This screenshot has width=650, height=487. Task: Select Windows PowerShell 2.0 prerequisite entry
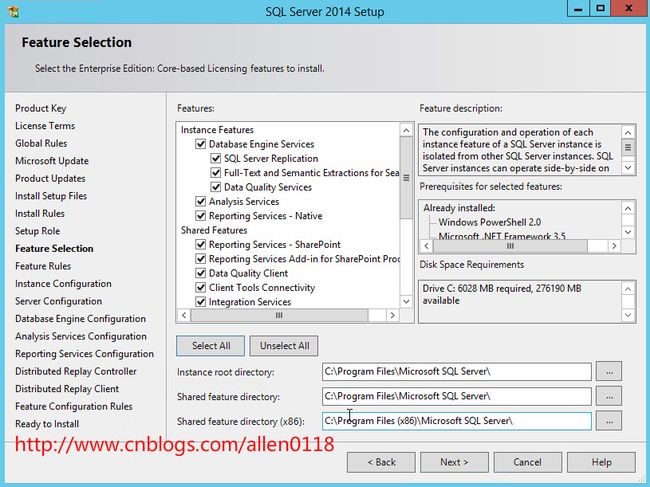pyautogui.click(x=490, y=222)
